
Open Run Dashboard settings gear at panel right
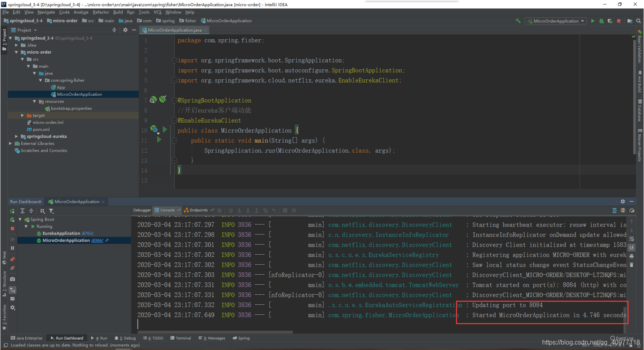(623, 201)
